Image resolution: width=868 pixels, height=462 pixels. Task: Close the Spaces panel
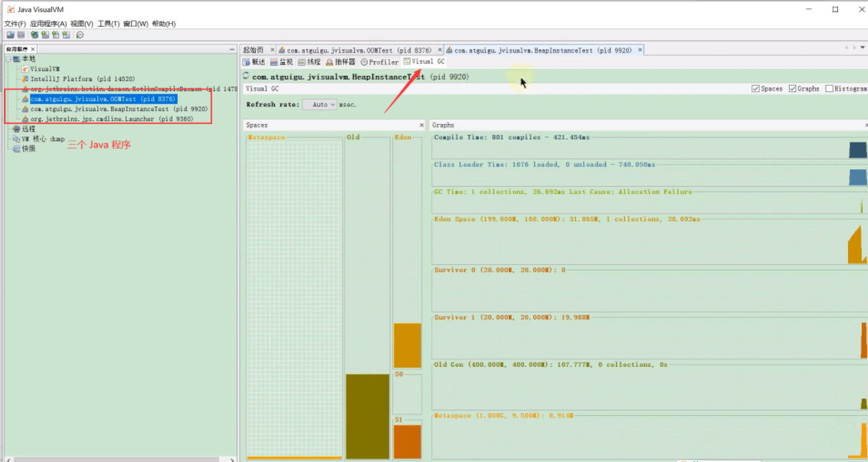tap(421, 125)
